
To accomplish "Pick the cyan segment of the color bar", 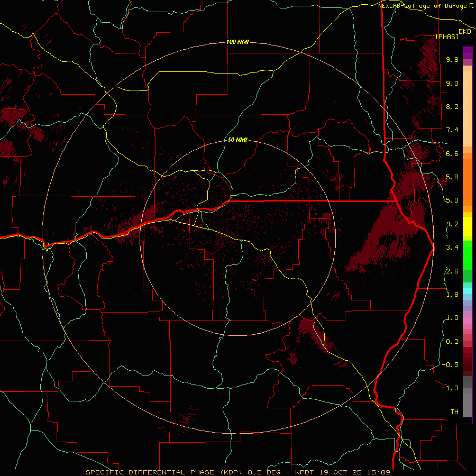I will (467, 291).
